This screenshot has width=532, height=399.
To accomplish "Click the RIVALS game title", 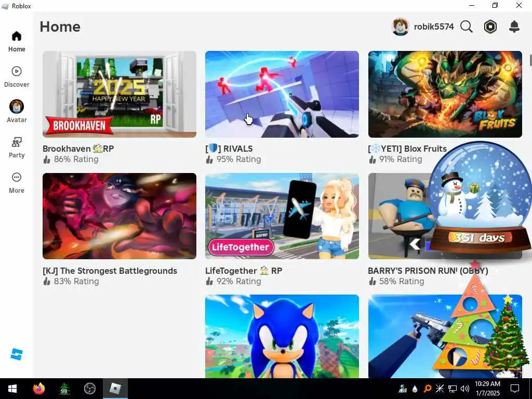I will (x=229, y=149).
